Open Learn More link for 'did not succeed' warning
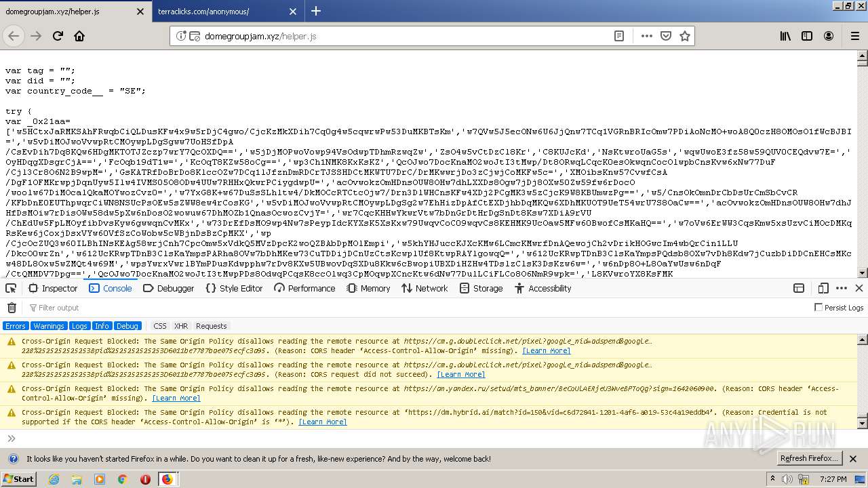Viewport: 868px width, 488px height. pos(461,374)
